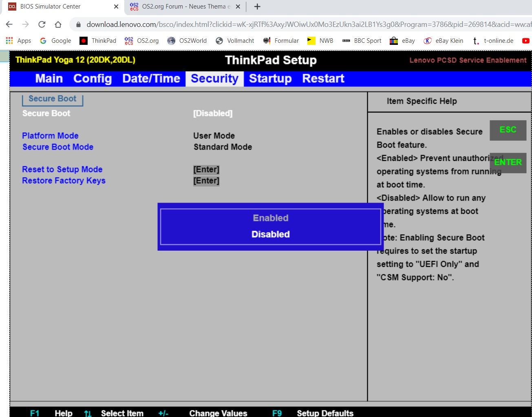Open the Main BIOS menu
The height and width of the screenshot is (417, 532).
tap(49, 79)
